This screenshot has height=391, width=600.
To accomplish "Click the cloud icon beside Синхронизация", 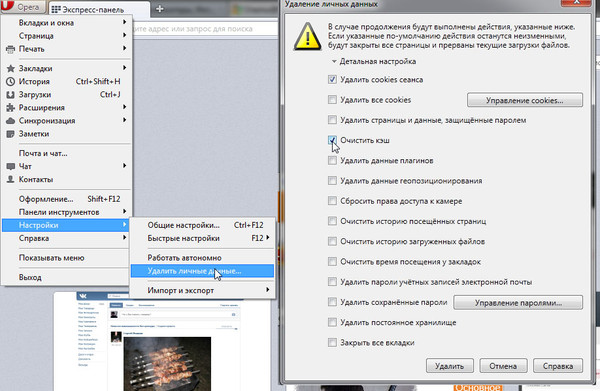I will [x=10, y=121].
